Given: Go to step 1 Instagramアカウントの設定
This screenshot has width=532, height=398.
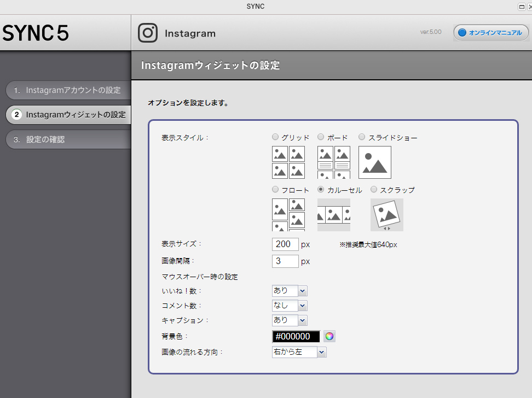Looking at the screenshot, I should pos(67,90).
